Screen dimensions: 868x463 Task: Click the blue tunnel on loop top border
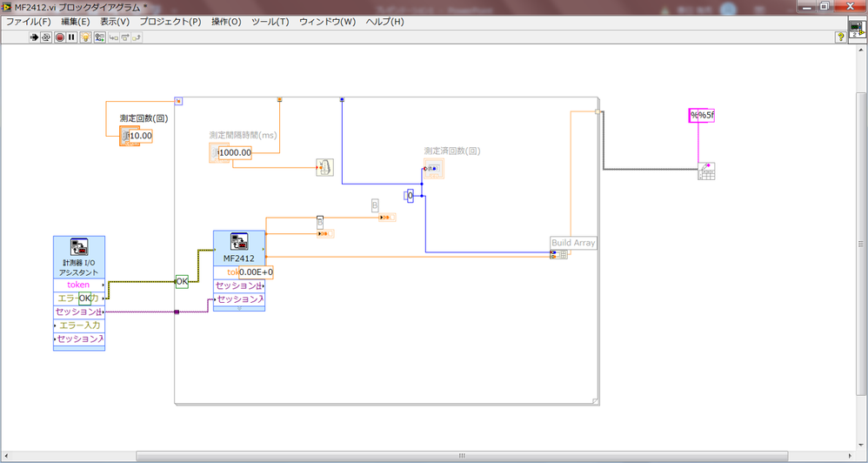click(342, 100)
